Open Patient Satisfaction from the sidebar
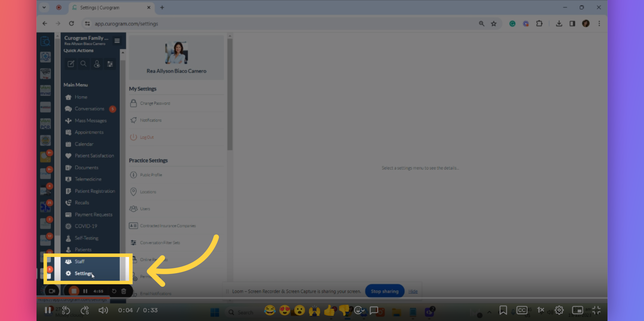Viewport: 644px width, 321px height. click(94, 155)
